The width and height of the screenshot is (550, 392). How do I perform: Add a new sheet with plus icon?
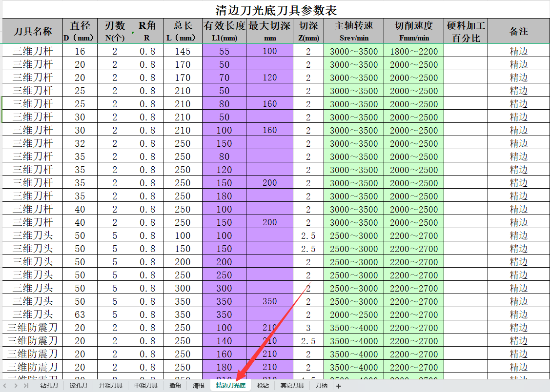pyautogui.click(x=339, y=386)
